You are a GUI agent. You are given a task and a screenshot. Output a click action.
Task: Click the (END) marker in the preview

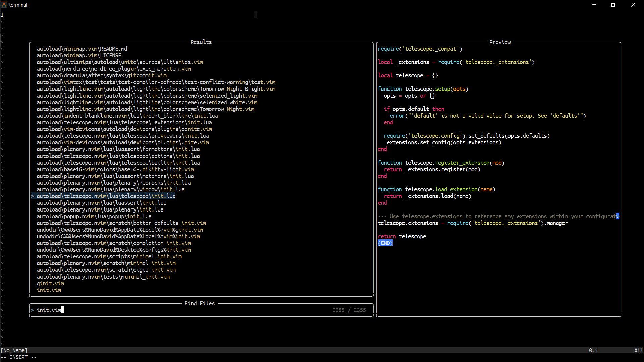[x=385, y=243]
